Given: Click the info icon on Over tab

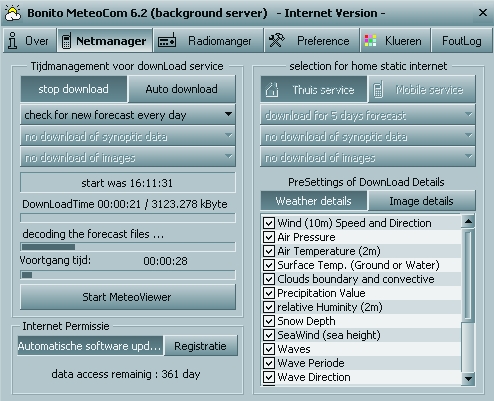Looking at the screenshot, I should coord(13,41).
